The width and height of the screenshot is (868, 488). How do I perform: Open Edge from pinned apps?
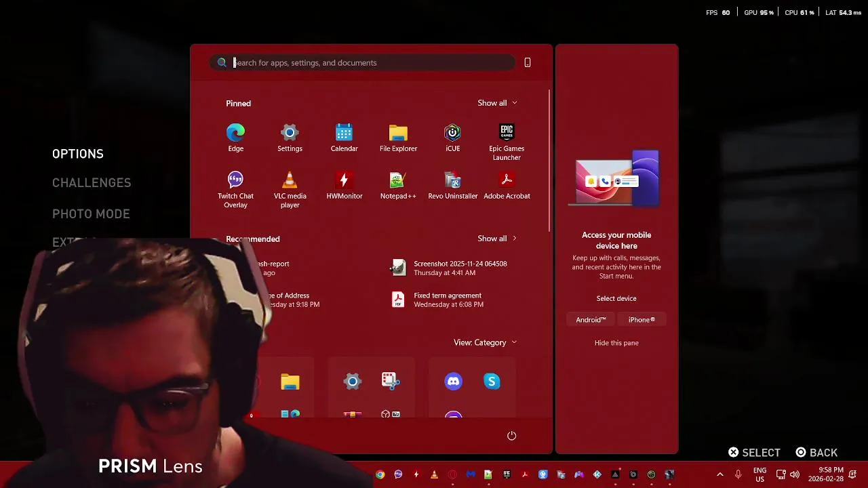[x=235, y=138]
